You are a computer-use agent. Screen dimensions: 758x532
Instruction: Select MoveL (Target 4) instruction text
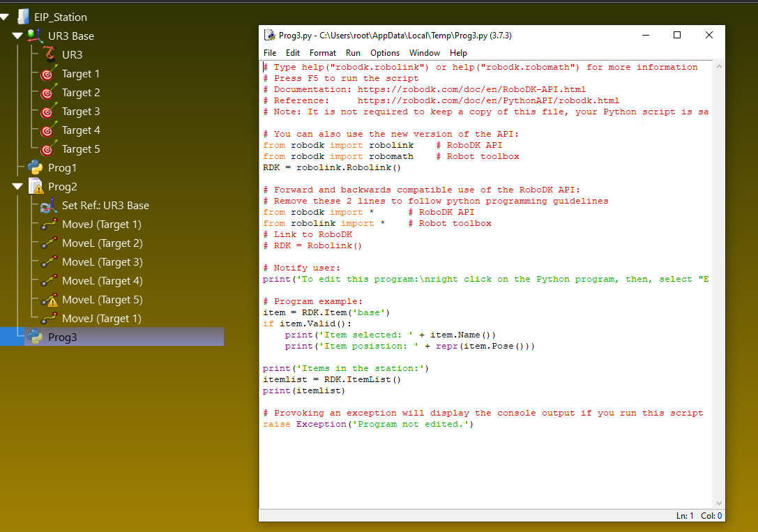point(102,281)
